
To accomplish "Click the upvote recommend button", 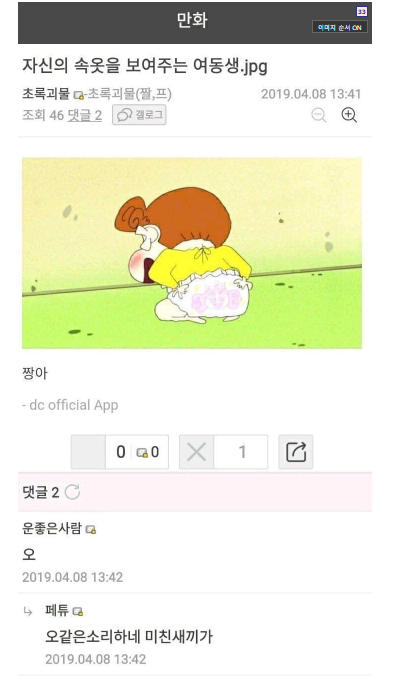I will point(88,452).
